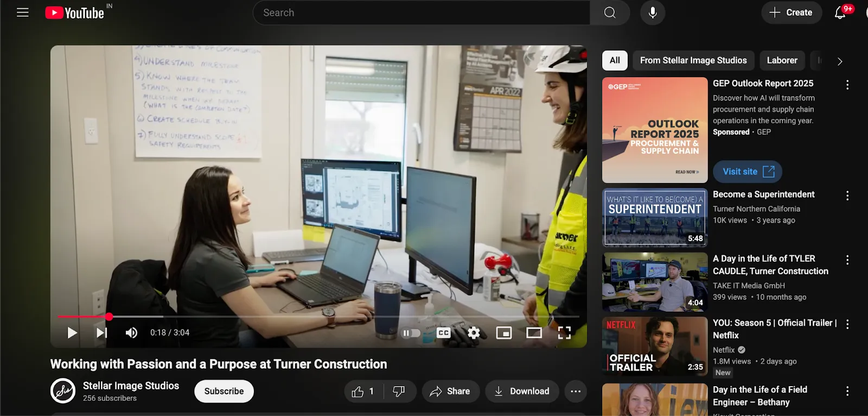The height and width of the screenshot is (416, 868).
Task: Open the Create menu
Action: click(791, 12)
